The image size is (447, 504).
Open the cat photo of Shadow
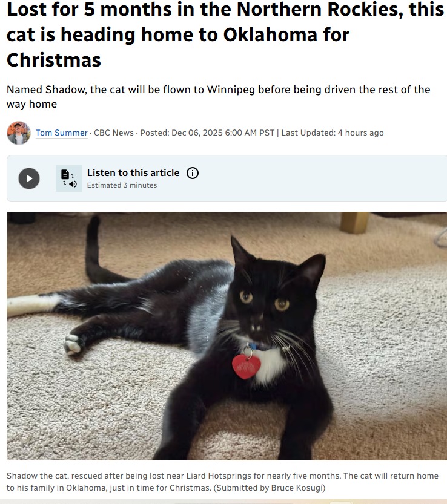point(227,336)
